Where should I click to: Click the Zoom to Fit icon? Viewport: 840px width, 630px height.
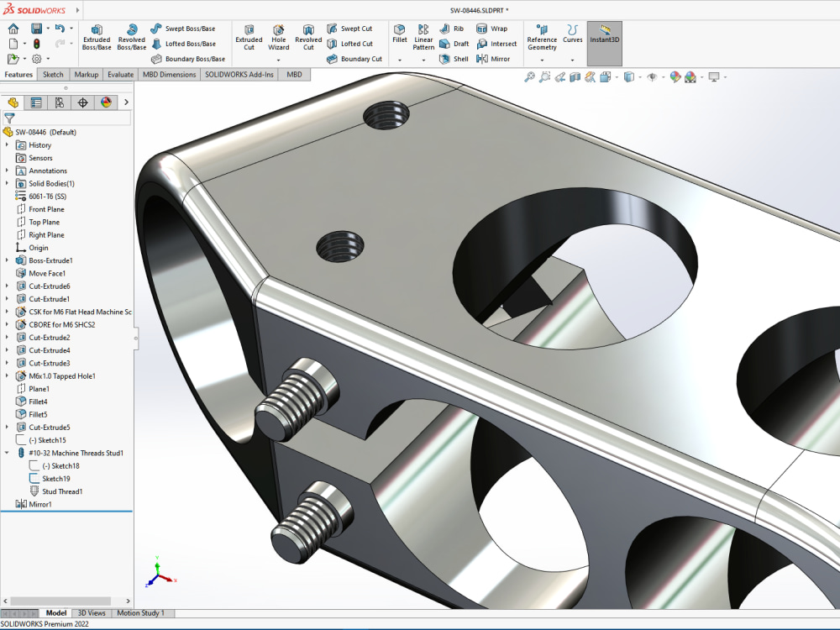click(529, 76)
